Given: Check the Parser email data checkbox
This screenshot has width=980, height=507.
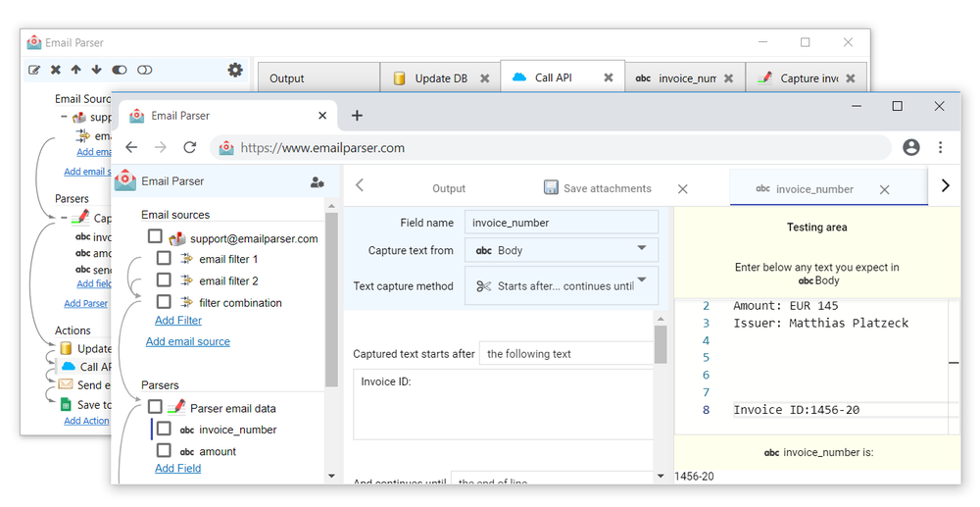Looking at the screenshot, I should 155,407.
